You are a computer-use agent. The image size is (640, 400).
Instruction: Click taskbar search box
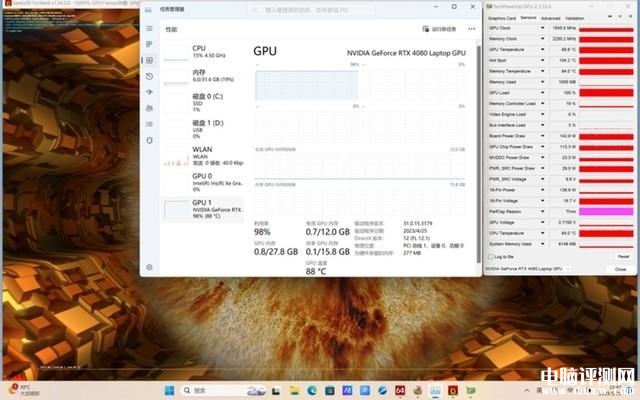(x=224, y=391)
